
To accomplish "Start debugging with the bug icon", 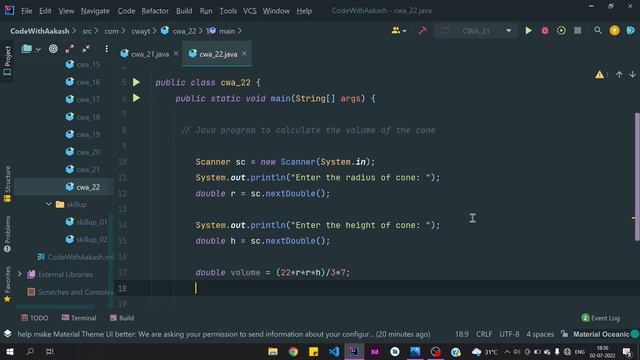I will pyautogui.click(x=544, y=31).
